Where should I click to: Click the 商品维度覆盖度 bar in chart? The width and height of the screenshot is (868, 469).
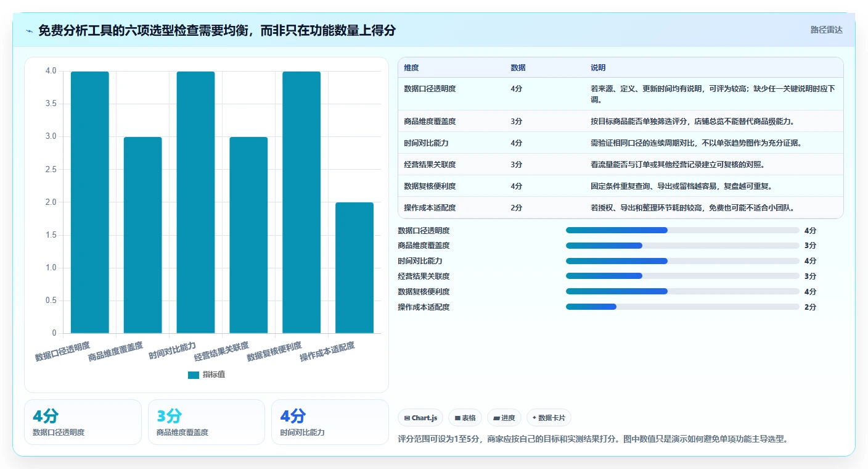click(143, 235)
